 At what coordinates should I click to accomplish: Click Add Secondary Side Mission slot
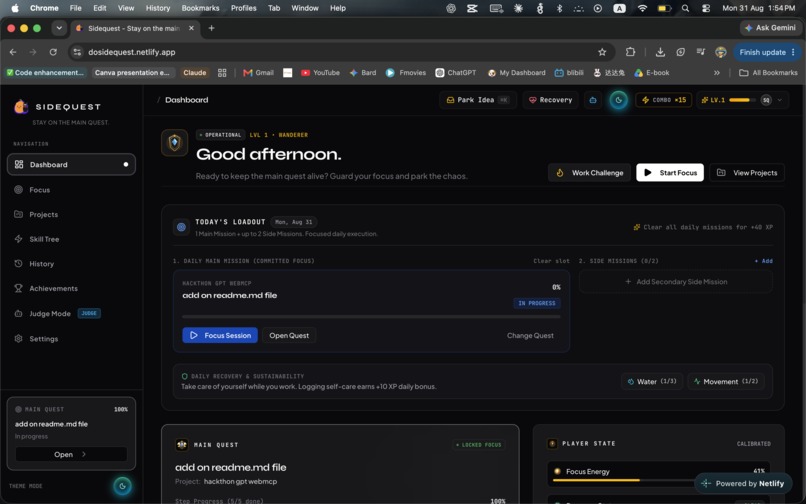click(675, 282)
